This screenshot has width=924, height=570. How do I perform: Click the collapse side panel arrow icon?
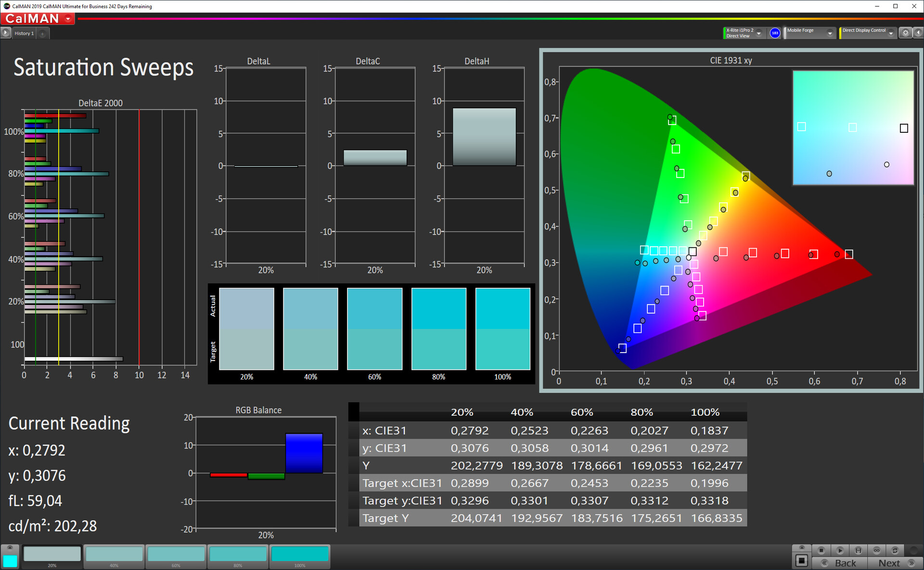pos(918,33)
